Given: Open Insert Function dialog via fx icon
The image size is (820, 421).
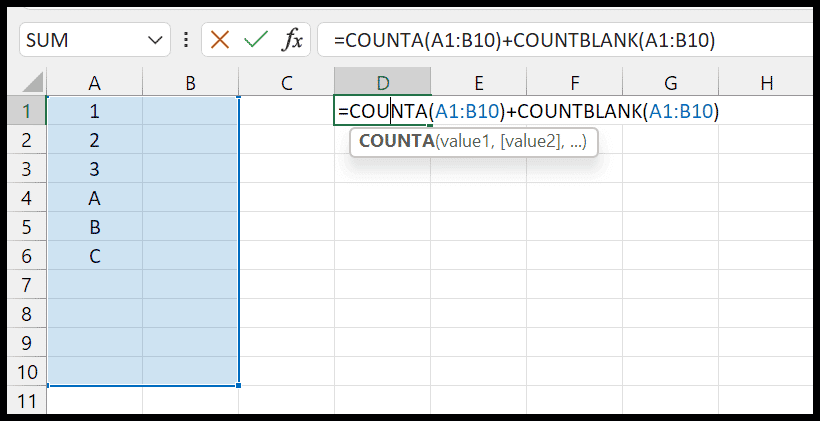Looking at the screenshot, I should tap(292, 40).
